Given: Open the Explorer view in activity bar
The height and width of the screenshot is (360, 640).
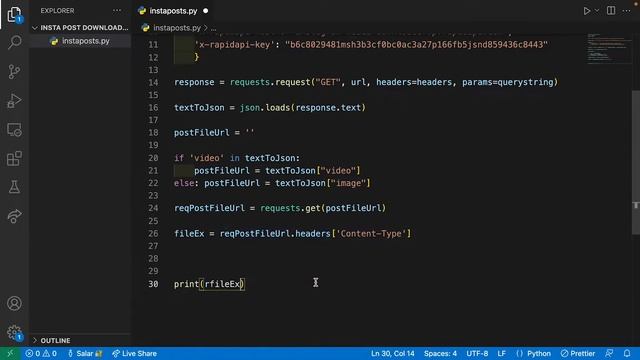Looking at the screenshot, I should 14,14.
